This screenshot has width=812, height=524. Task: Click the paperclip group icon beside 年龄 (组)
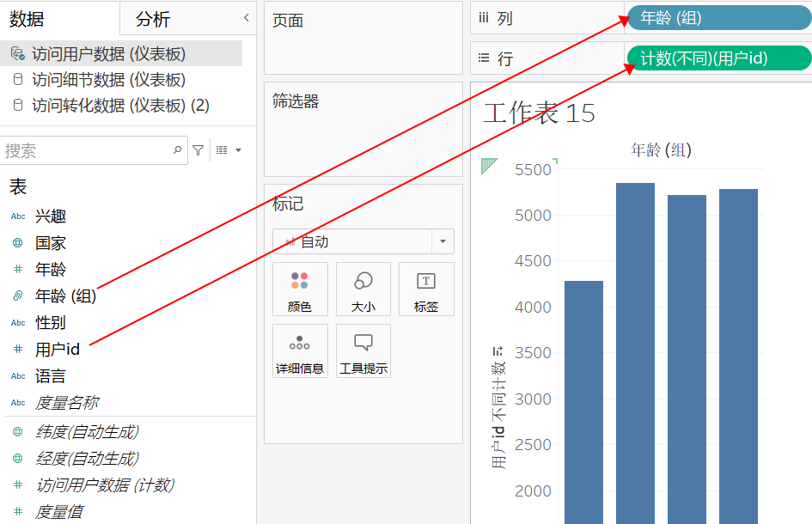[x=17, y=296]
